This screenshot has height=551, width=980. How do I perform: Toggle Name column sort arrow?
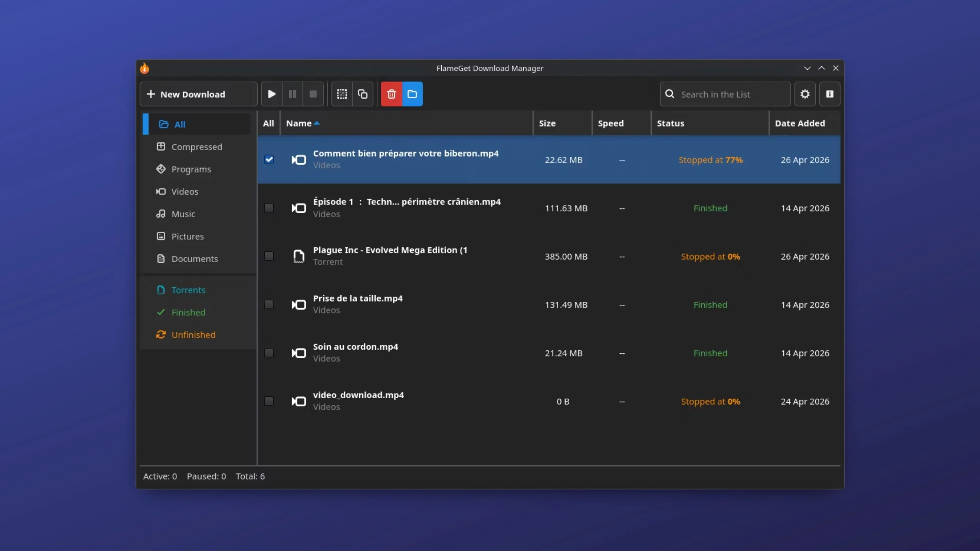coord(316,123)
